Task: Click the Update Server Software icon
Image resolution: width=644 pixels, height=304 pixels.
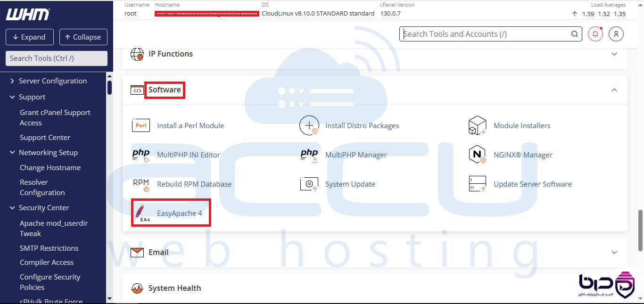Action: click(x=477, y=184)
